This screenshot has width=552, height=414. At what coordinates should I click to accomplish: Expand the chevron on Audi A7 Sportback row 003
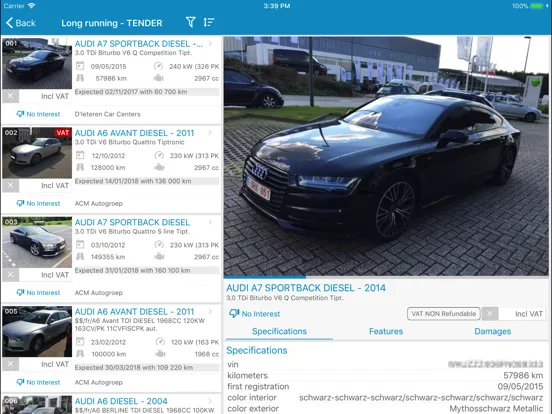[211, 222]
